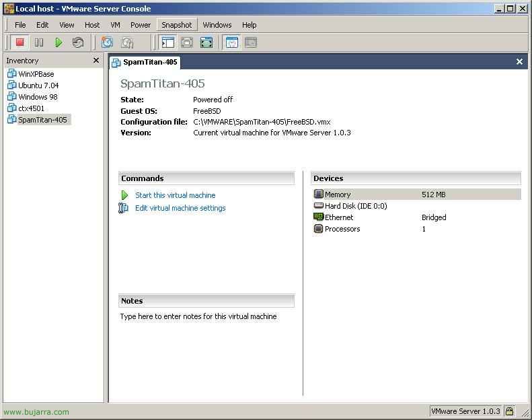Click the SpamTitan-405 tab icon
Image resolution: width=532 pixels, height=420 pixels.
tap(116, 63)
